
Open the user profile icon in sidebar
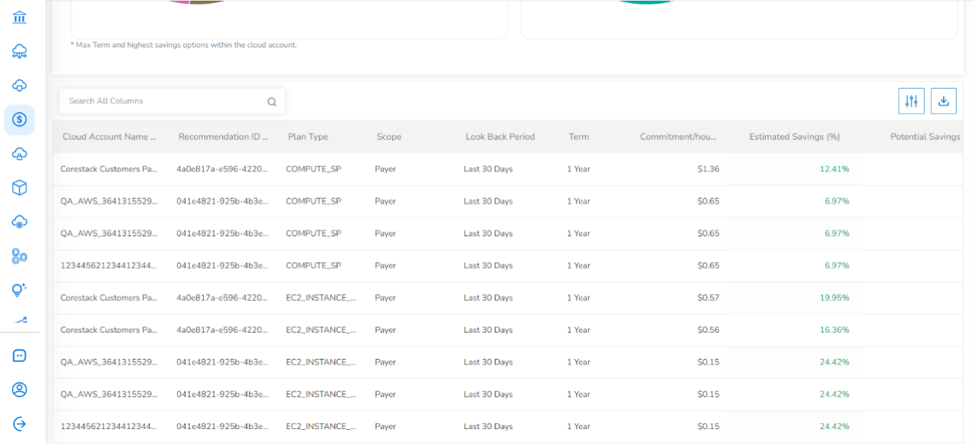click(19, 390)
